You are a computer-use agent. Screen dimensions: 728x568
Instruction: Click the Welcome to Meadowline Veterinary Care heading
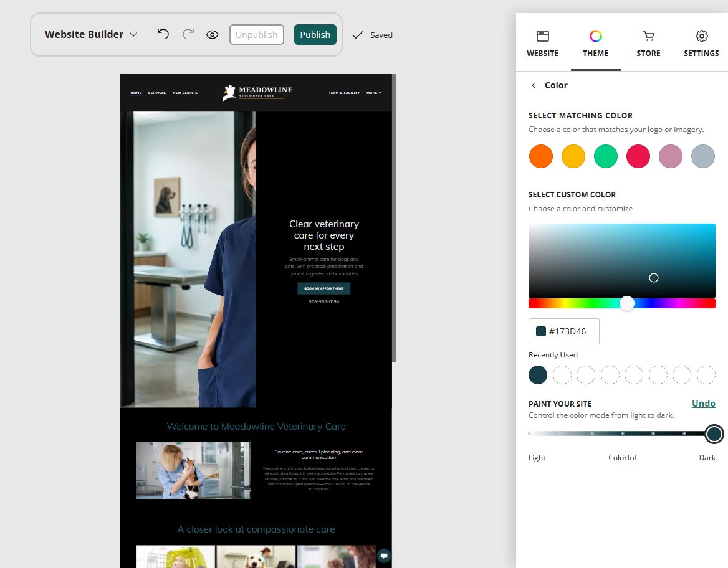[x=256, y=427]
